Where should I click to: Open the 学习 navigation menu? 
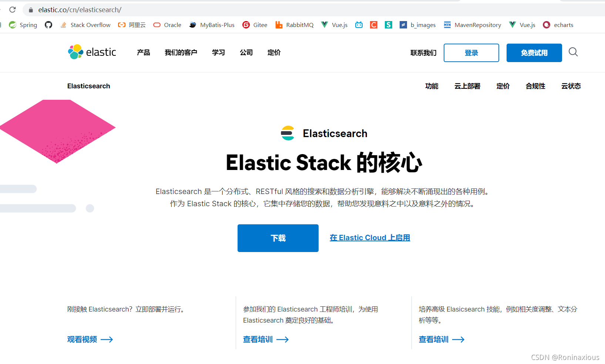218,52
